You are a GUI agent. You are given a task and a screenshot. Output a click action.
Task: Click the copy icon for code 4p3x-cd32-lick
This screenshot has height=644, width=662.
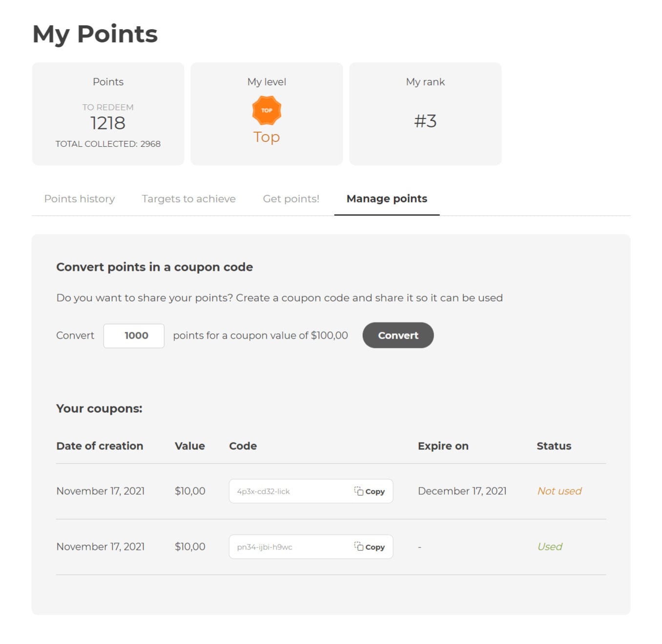pyautogui.click(x=359, y=491)
